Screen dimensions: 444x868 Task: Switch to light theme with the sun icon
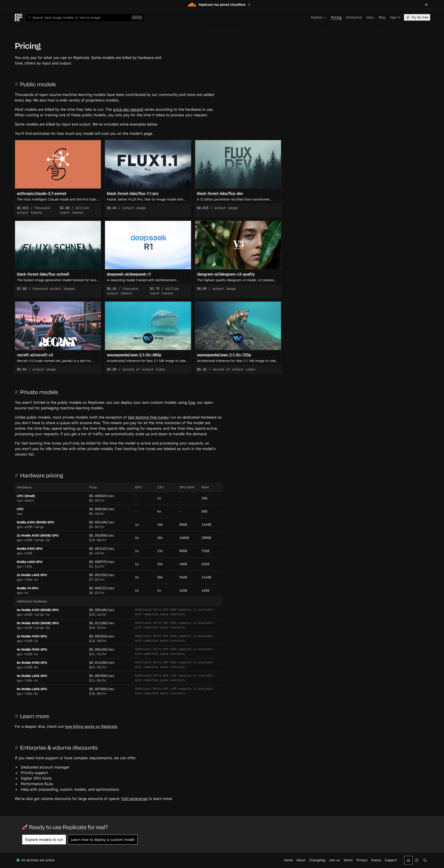pyautogui.click(x=417, y=860)
